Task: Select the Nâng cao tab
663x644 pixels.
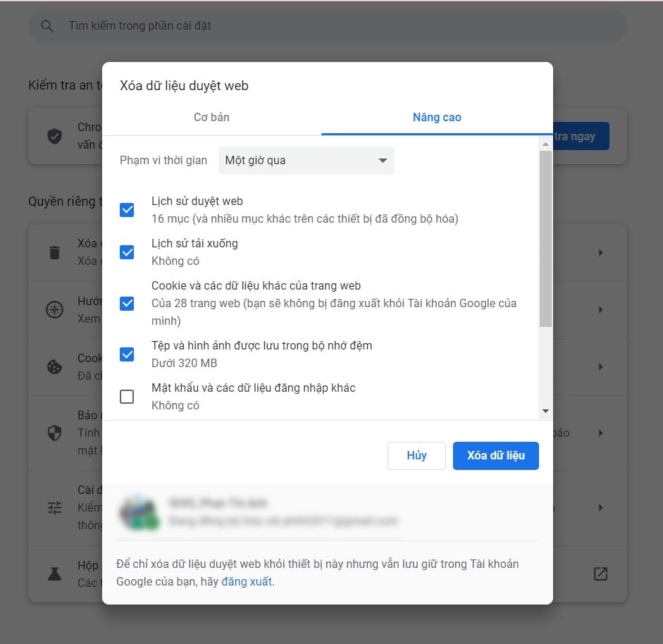Action: tap(437, 117)
